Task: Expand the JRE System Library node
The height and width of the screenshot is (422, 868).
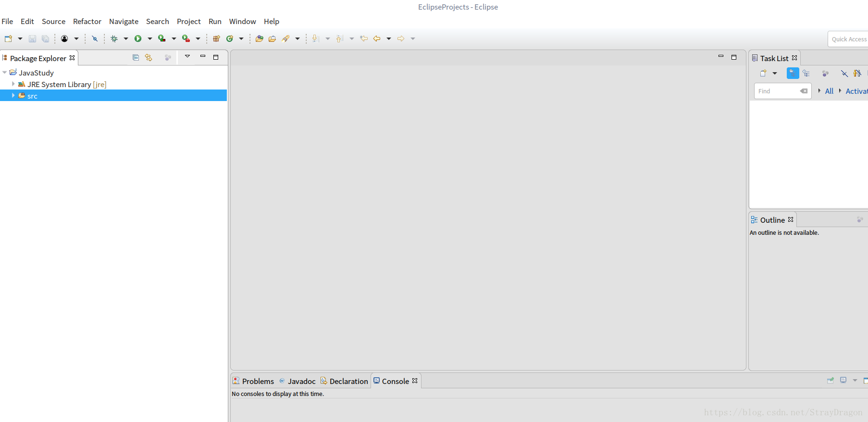Action: coord(13,84)
